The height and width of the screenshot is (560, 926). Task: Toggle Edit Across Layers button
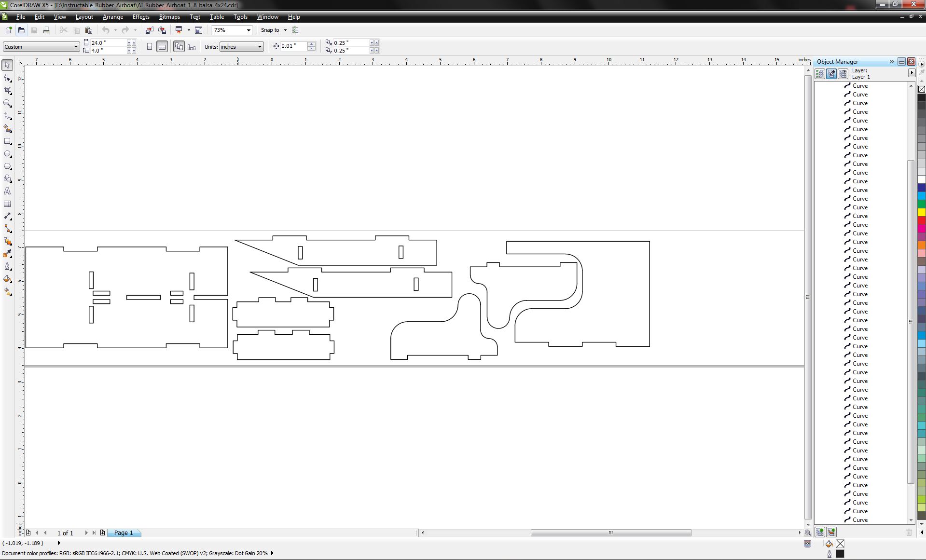point(831,74)
